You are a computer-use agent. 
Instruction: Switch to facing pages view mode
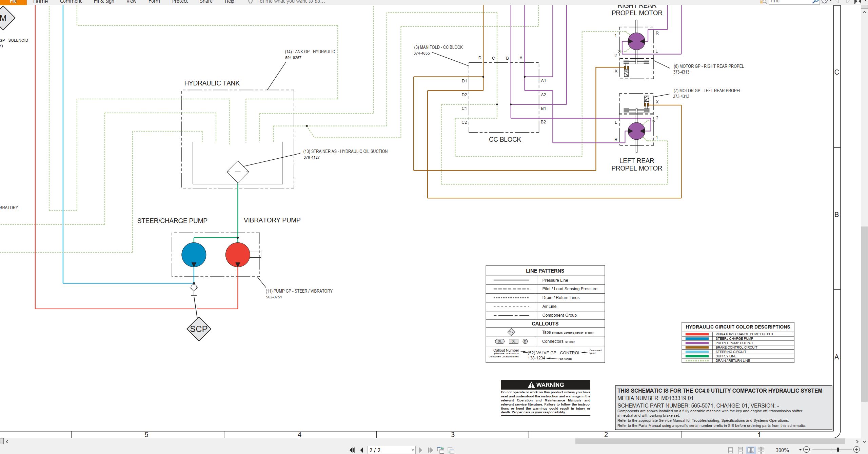pos(751,450)
